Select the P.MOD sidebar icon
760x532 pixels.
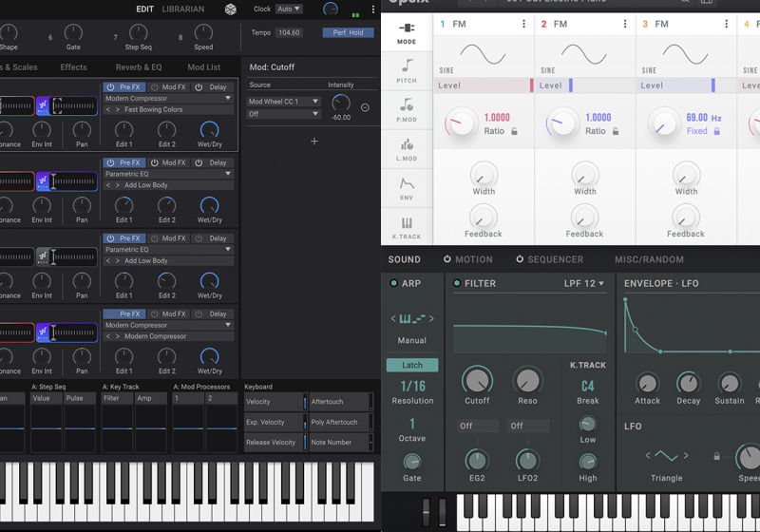407,108
